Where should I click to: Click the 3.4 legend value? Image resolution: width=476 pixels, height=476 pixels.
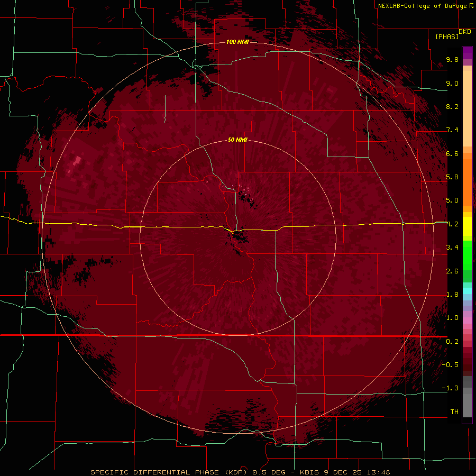tap(452, 248)
